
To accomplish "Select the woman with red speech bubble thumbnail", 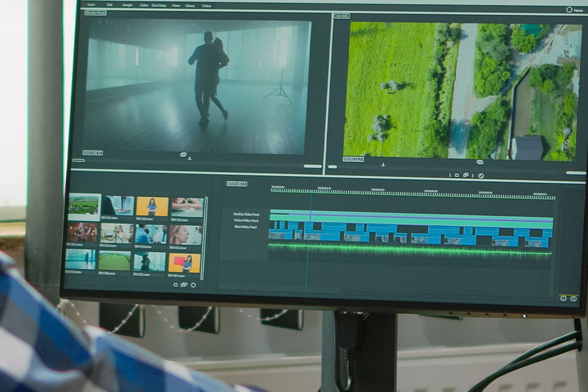I will [185, 263].
